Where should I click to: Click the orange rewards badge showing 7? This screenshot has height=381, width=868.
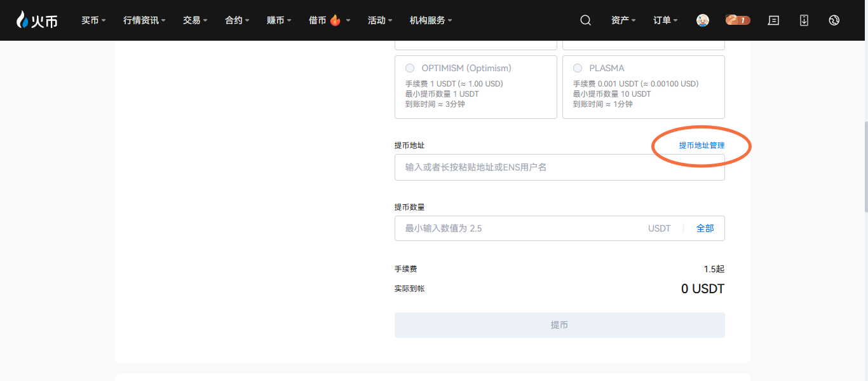[738, 20]
